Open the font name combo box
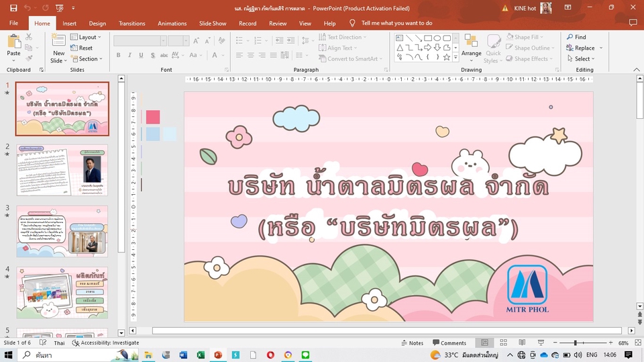This screenshot has width=644, height=362. click(x=140, y=40)
